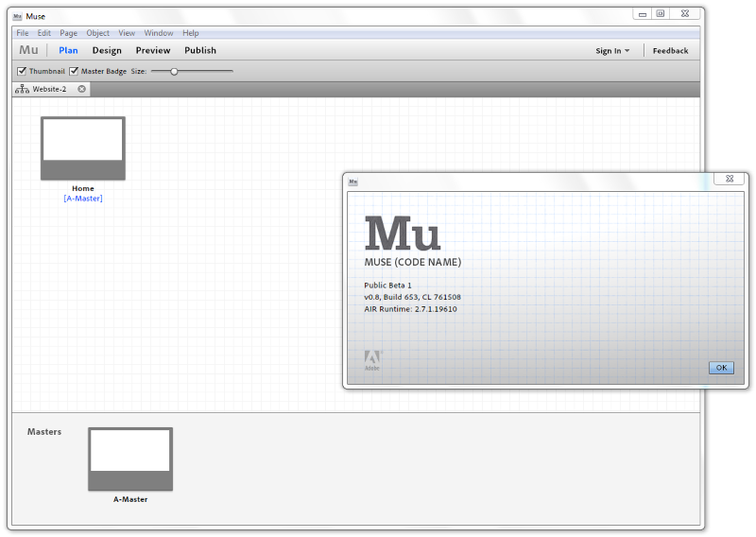This screenshot has width=756, height=537.
Task: Open the Edit menu
Action: (43, 33)
